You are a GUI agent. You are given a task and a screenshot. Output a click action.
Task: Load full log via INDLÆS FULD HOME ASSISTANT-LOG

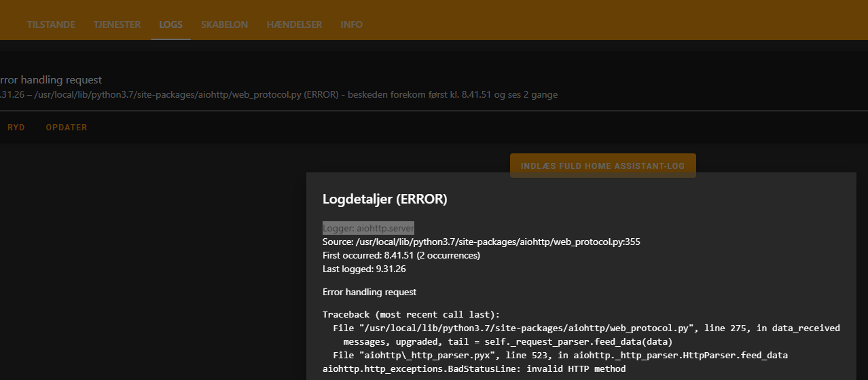tap(602, 166)
